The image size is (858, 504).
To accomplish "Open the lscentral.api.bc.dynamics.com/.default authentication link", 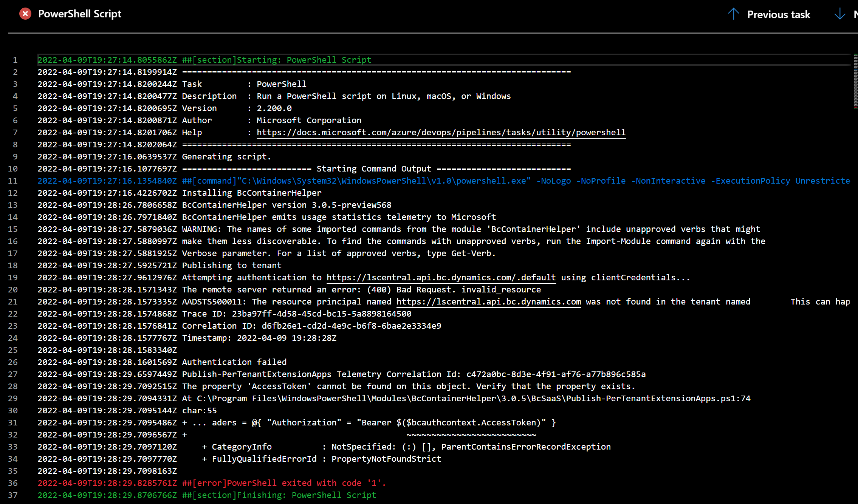I will (x=441, y=277).
